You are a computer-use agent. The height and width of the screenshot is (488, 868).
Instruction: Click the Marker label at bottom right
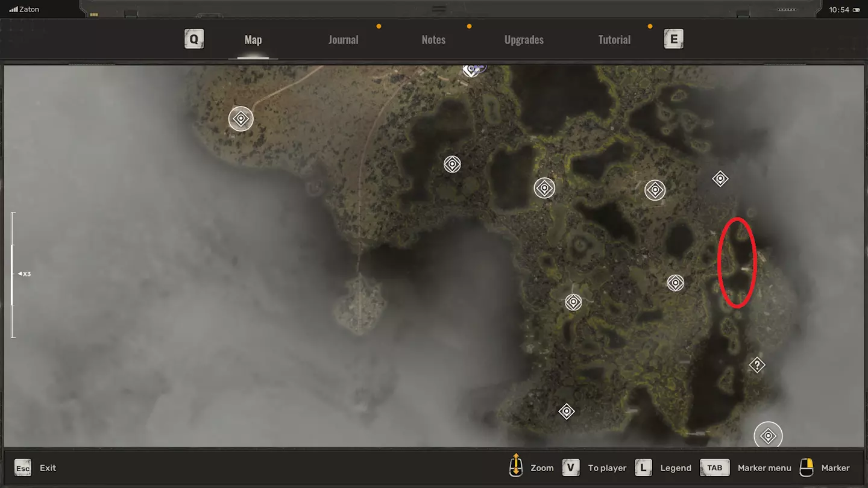pos(835,468)
